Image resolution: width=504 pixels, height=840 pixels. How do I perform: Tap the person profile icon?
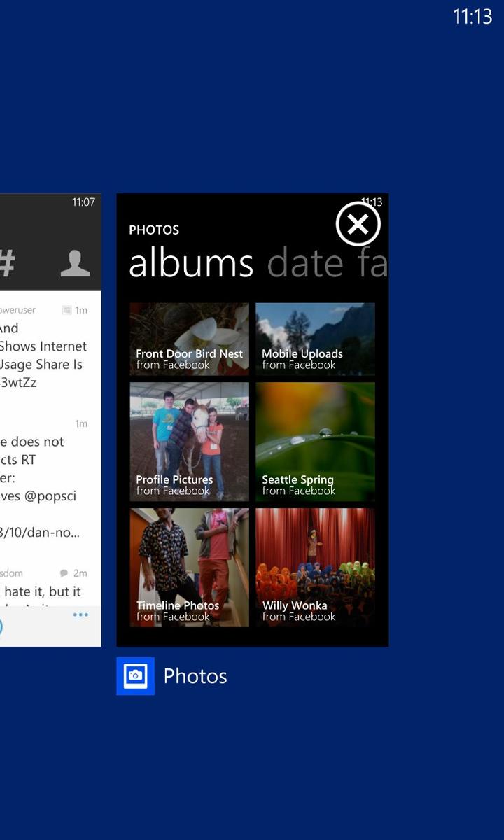75,263
